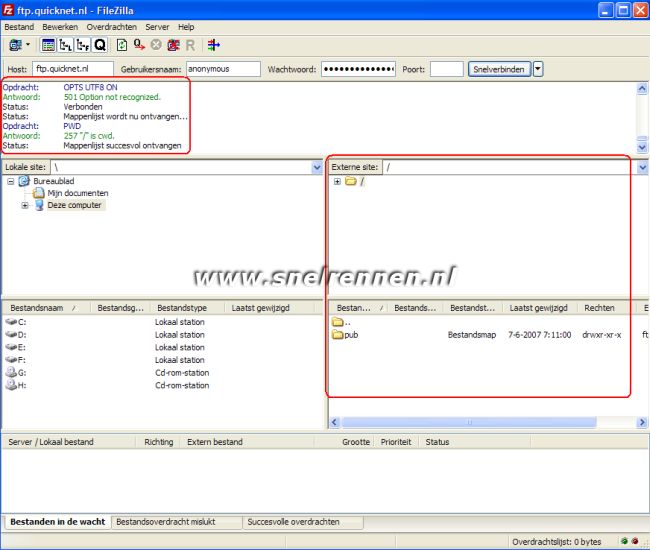Sort local files by Laatst gewijzigd column

[x=269, y=308]
